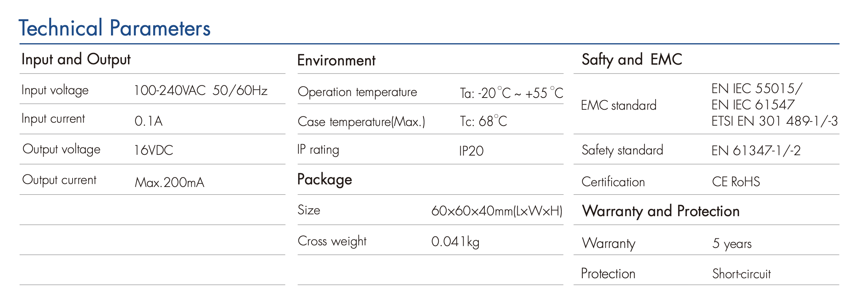Click the Tc: 68°C case temperature value
The width and height of the screenshot is (868, 303).
[x=483, y=121]
